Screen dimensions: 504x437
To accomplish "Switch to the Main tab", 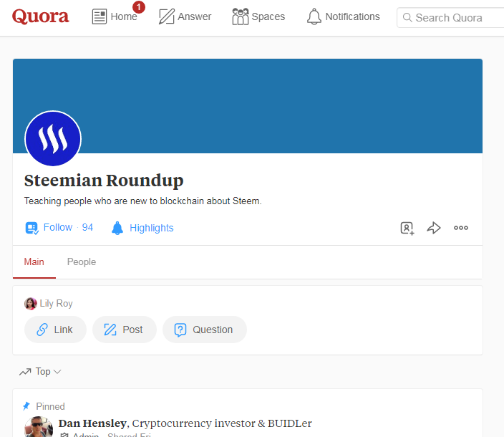I will tap(34, 261).
